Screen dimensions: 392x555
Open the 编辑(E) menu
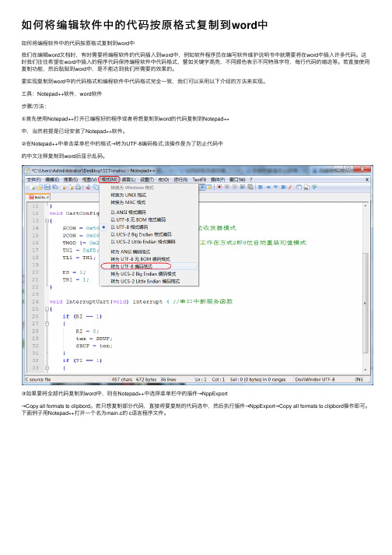pos(52,180)
